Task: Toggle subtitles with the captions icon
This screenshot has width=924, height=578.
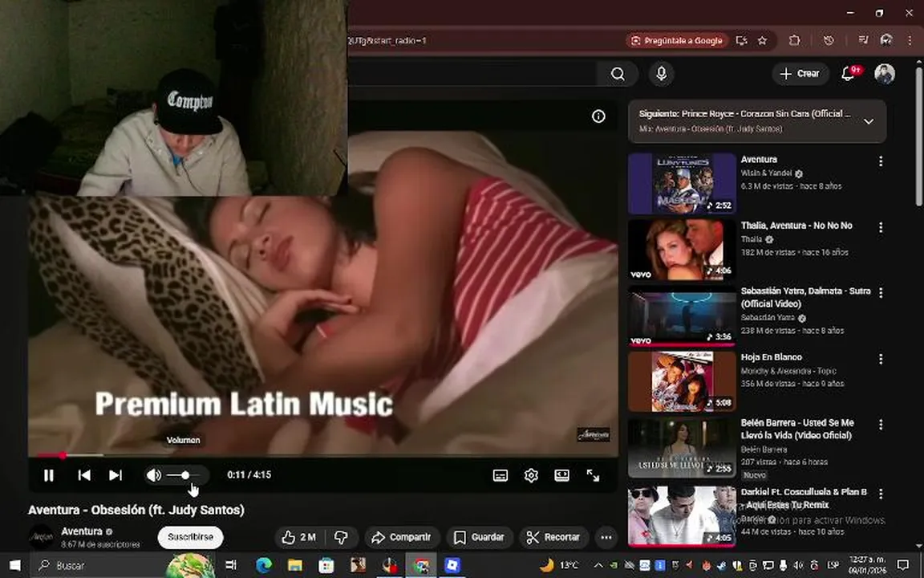Action: point(500,475)
